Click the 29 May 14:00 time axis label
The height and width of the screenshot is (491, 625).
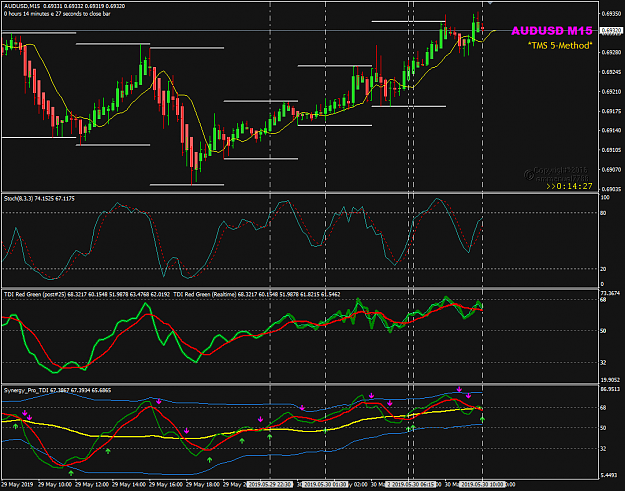tap(129, 485)
